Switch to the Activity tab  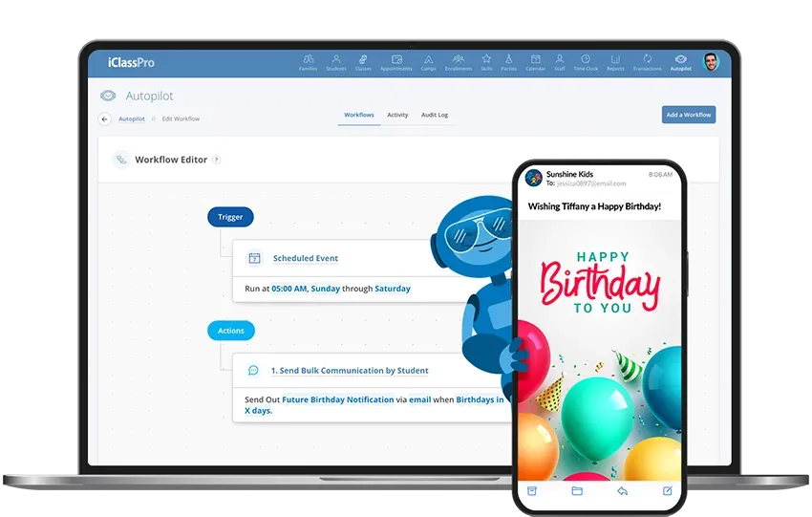point(397,115)
